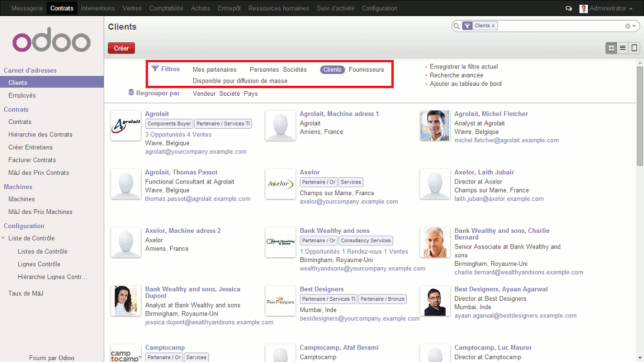Open the Messagerie top menu
The width and height of the screenshot is (644, 362).
point(27,8)
